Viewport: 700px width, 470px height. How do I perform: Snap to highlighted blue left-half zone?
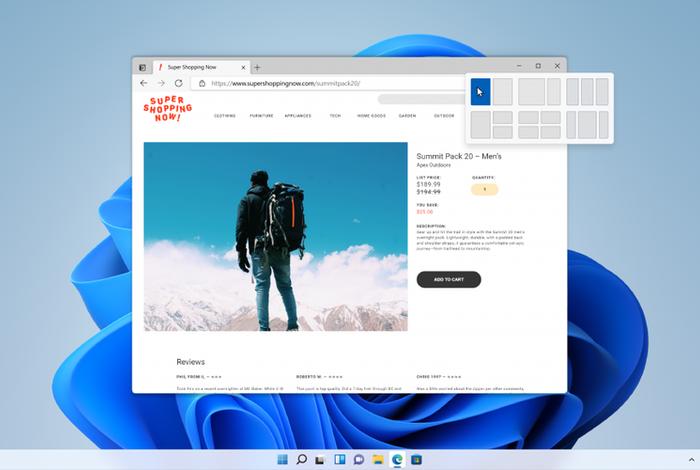pos(480,92)
